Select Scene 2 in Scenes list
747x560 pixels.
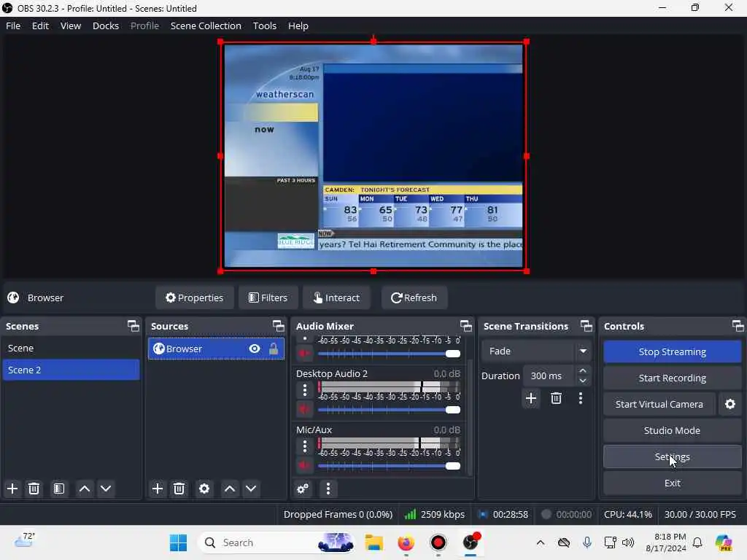(71, 370)
